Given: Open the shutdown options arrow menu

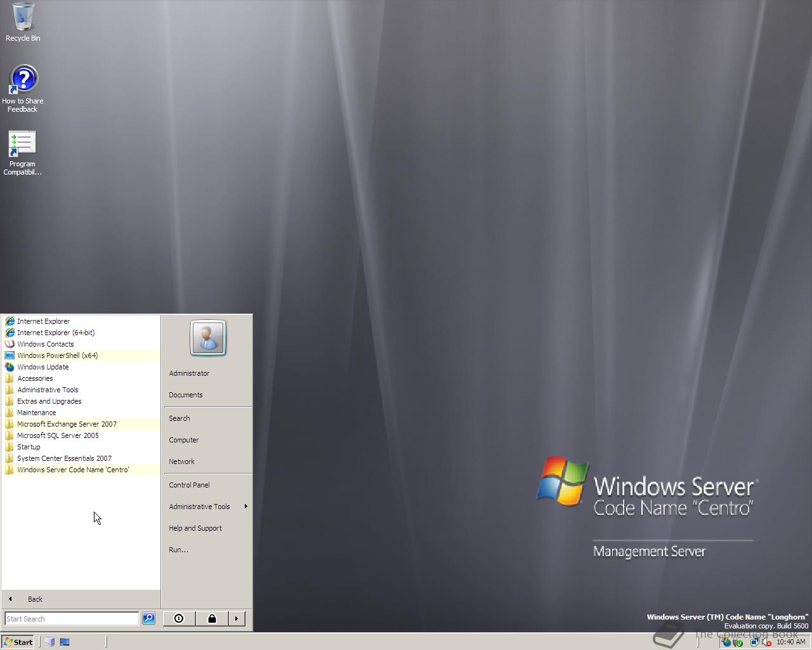Looking at the screenshot, I should pyautogui.click(x=237, y=618).
